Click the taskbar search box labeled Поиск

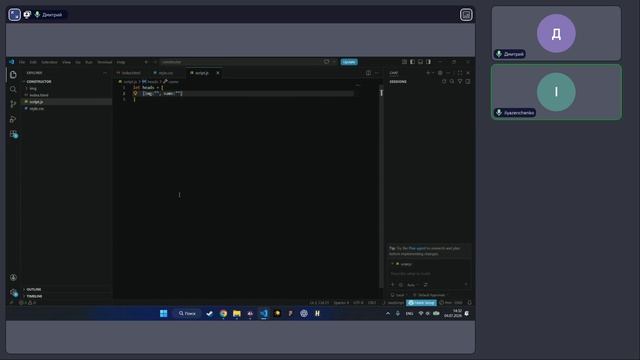pos(187,313)
